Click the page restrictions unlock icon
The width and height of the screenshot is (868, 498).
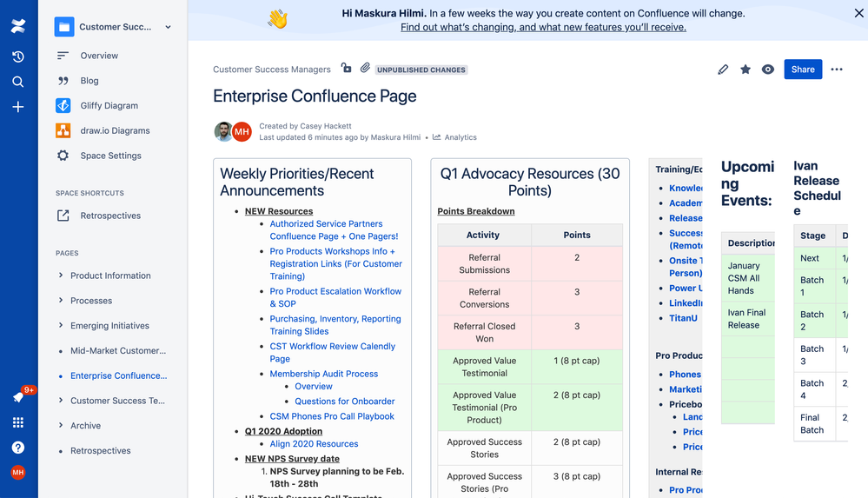point(347,68)
